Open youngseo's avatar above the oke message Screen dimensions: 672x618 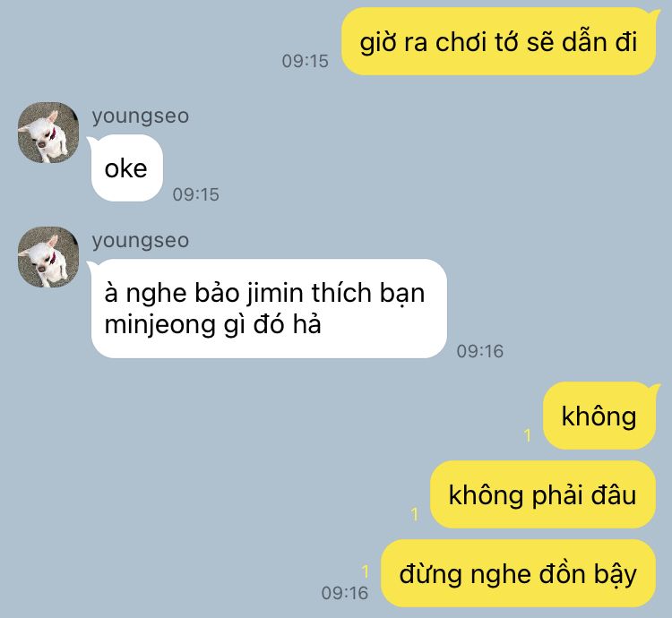point(48,133)
